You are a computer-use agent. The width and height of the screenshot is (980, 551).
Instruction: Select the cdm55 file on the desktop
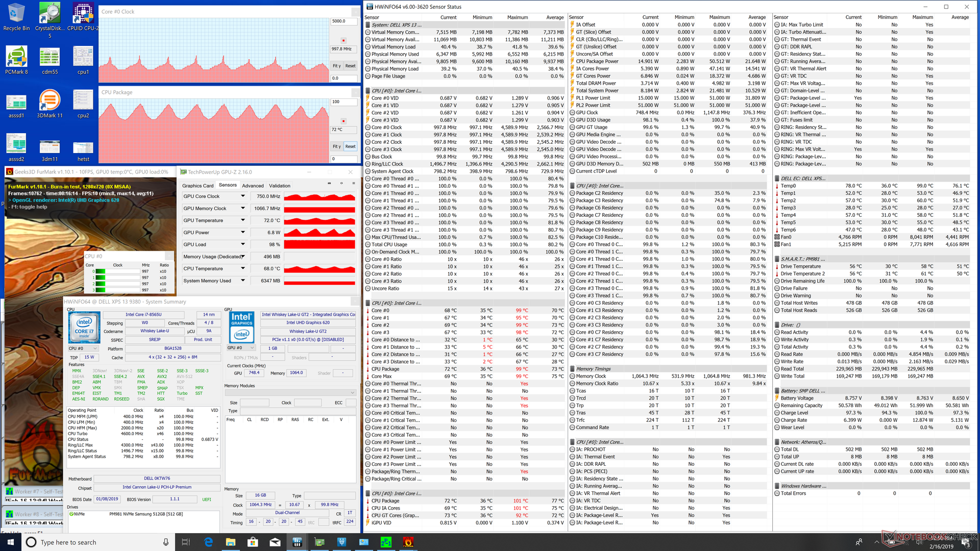tap(50, 60)
